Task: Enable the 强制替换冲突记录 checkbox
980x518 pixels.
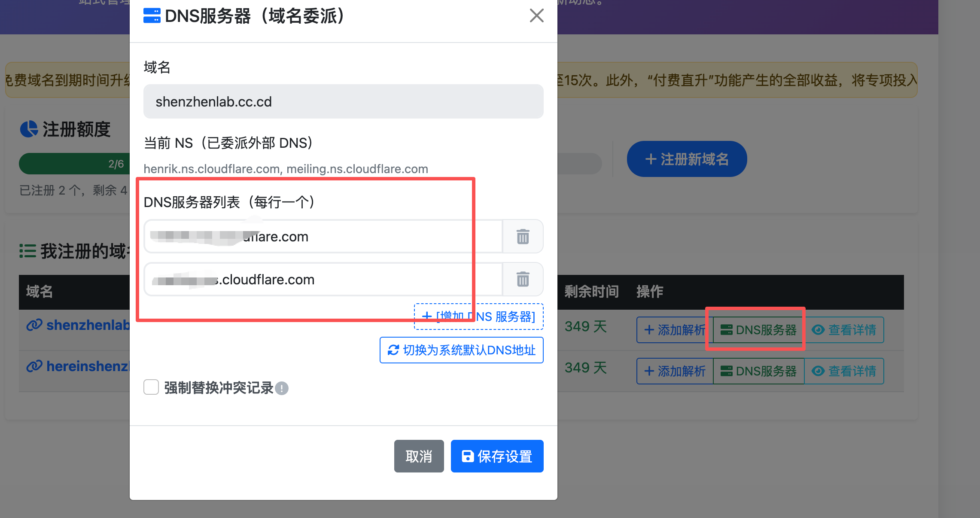Action: [x=151, y=387]
